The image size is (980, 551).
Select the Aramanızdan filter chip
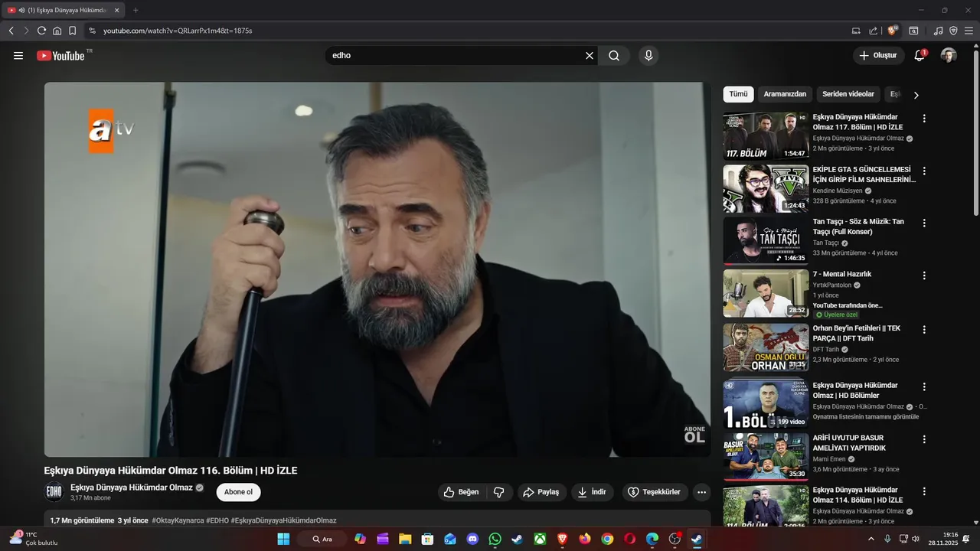point(785,94)
